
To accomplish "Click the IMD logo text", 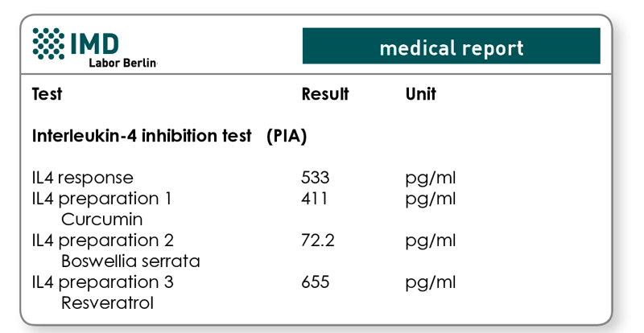I will click(95, 43).
